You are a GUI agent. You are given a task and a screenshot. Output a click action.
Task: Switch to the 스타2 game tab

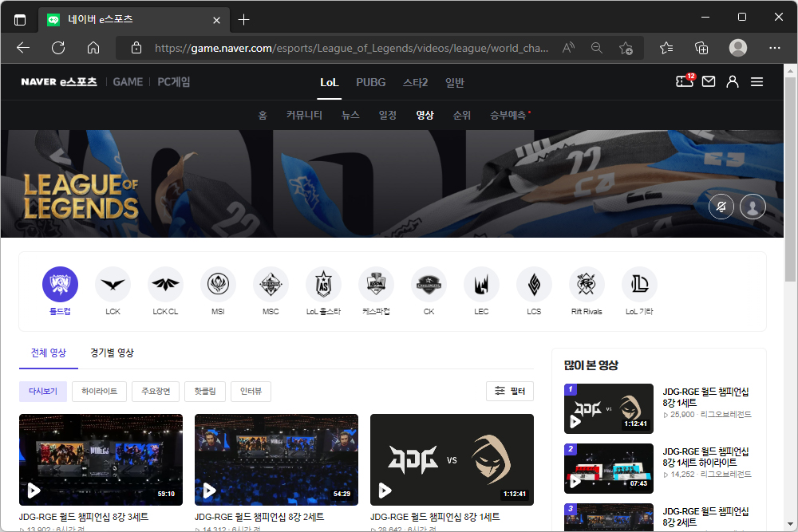point(415,82)
